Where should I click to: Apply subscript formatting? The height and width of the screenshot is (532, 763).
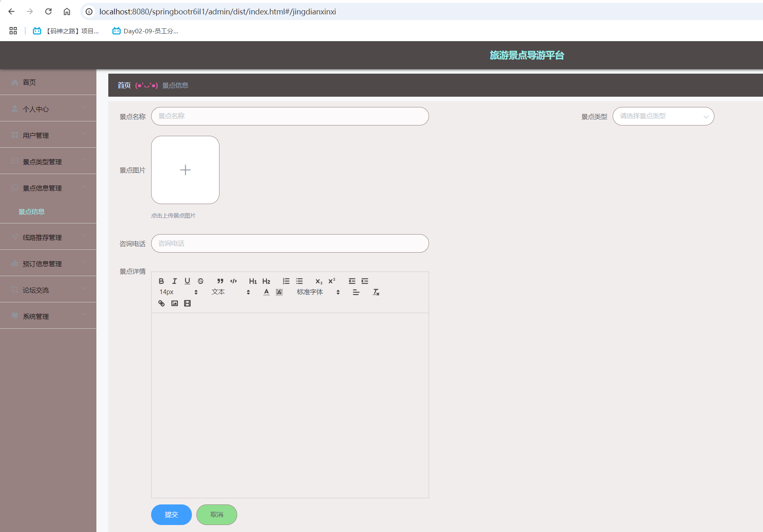319,281
